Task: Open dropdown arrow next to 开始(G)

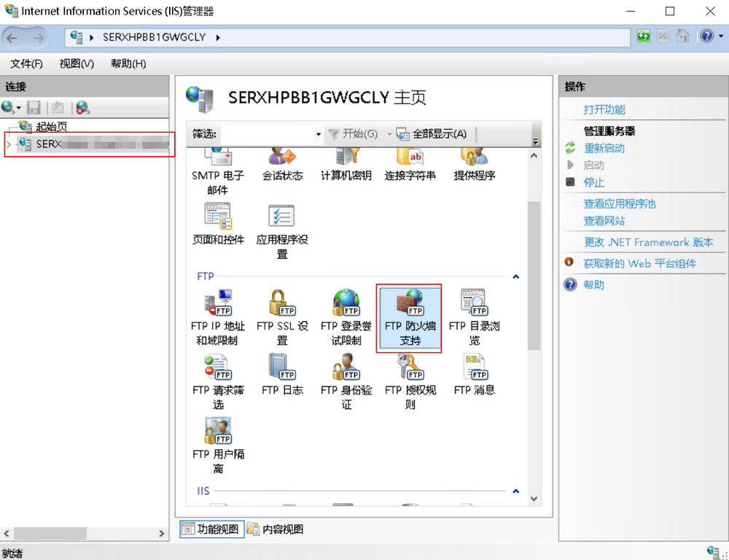Action: point(389,134)
